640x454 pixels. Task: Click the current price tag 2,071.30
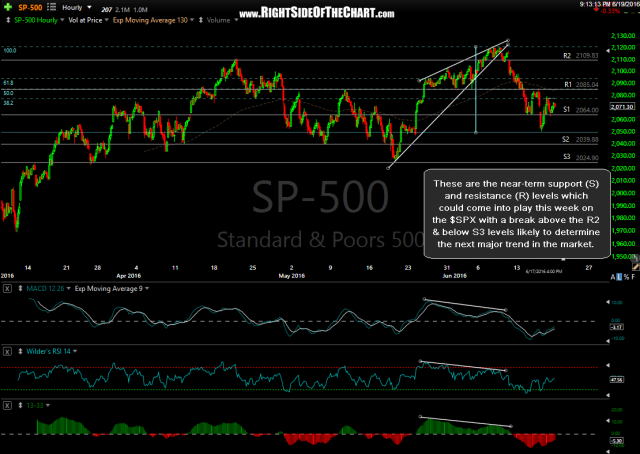pos(622,107)
